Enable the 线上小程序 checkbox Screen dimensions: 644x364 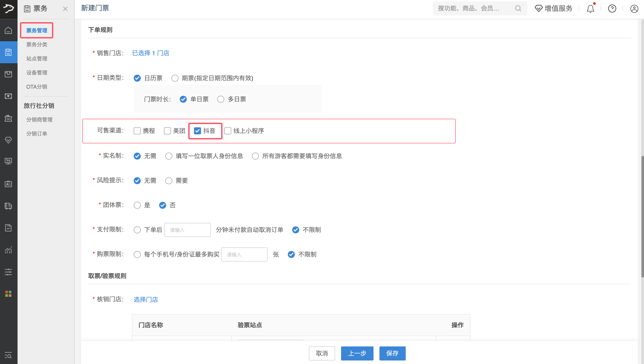pos(228,131)
